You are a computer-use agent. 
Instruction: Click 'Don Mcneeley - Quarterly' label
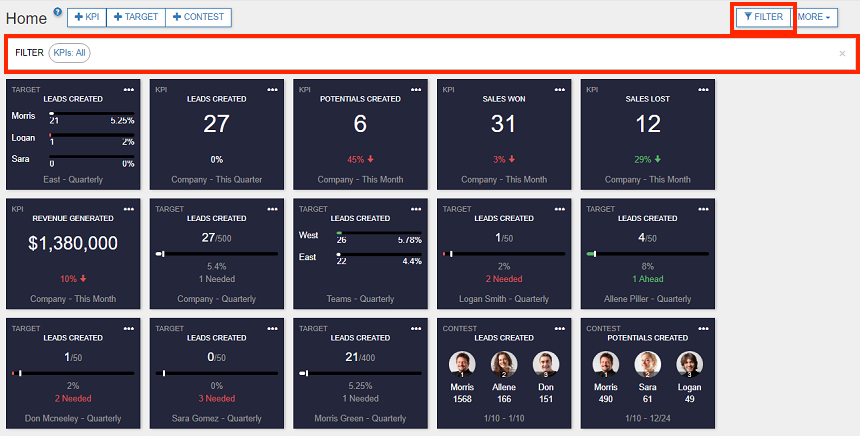(73, 418)
